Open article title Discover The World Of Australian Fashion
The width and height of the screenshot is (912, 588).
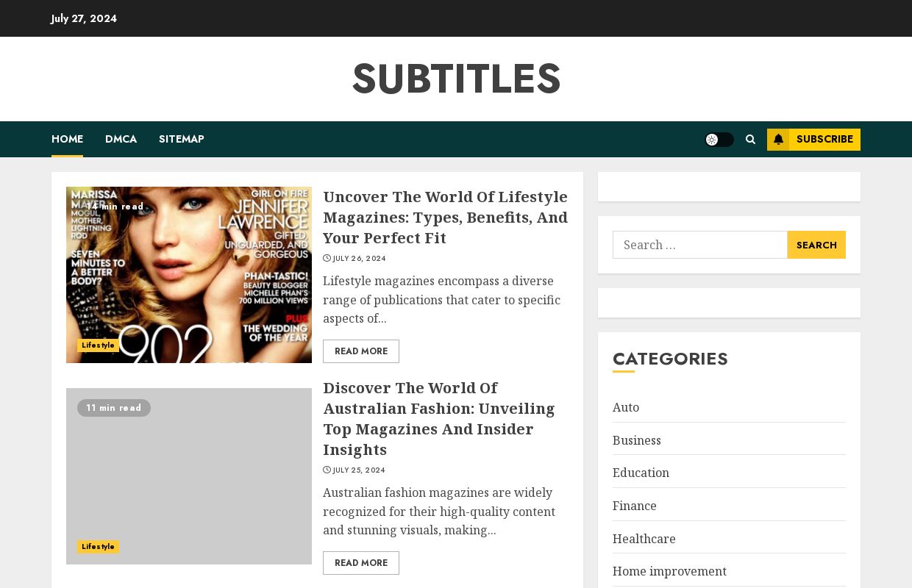coord(439,419)
